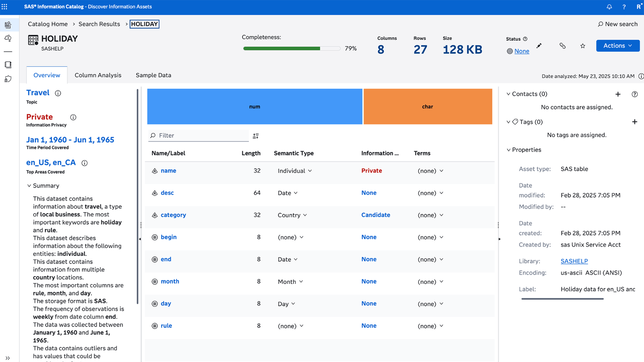Open Terms dropdown for desc row
644x362 pixels.
click(430, 193)
